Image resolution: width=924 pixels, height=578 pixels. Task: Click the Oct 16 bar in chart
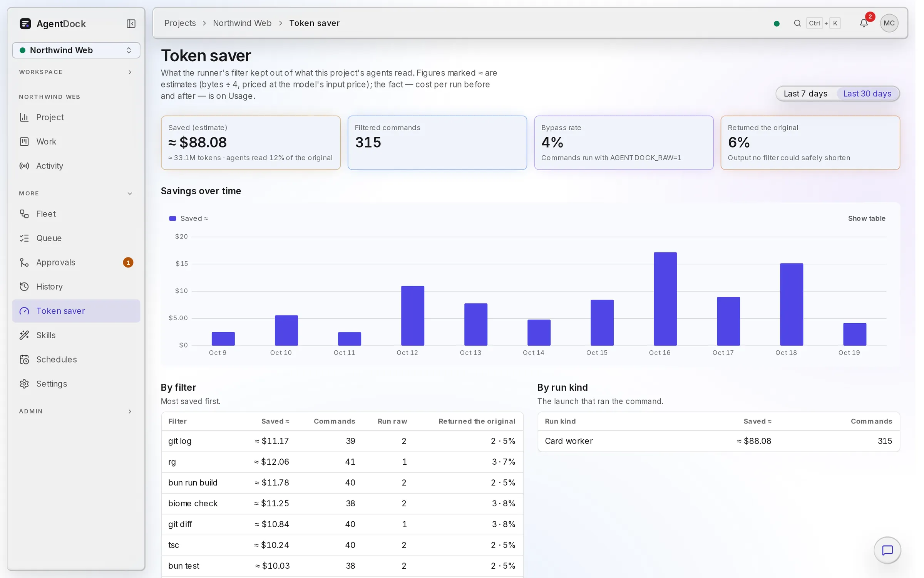[x=665, y=299]
